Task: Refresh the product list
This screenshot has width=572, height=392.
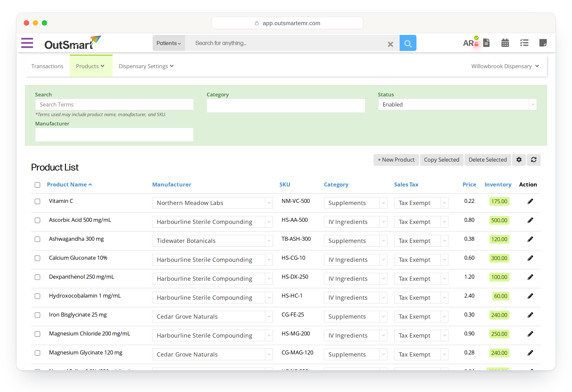Action: point(534,160)
